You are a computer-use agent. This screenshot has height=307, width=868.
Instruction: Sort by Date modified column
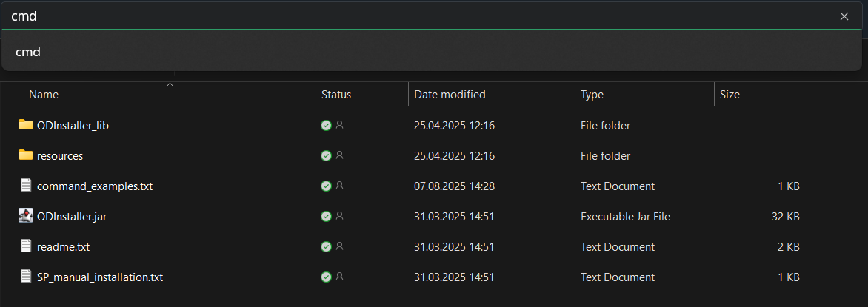click(450, 95)
